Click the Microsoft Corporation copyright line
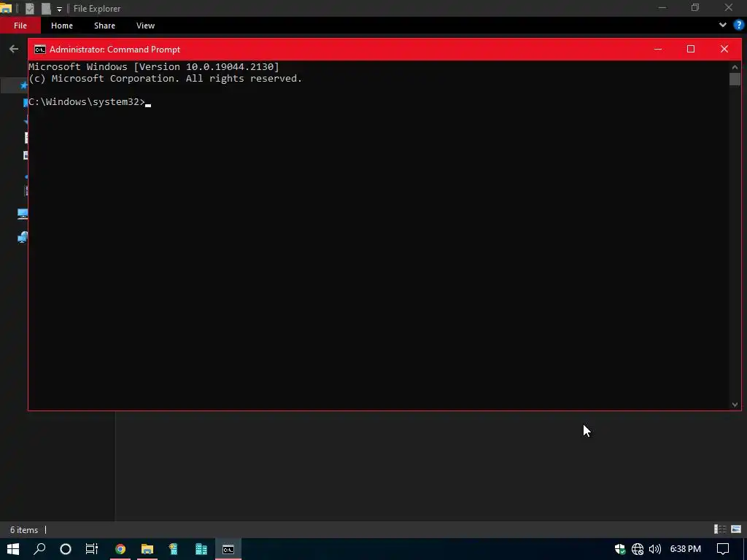 pyautogui.click(x=166, y=79)
